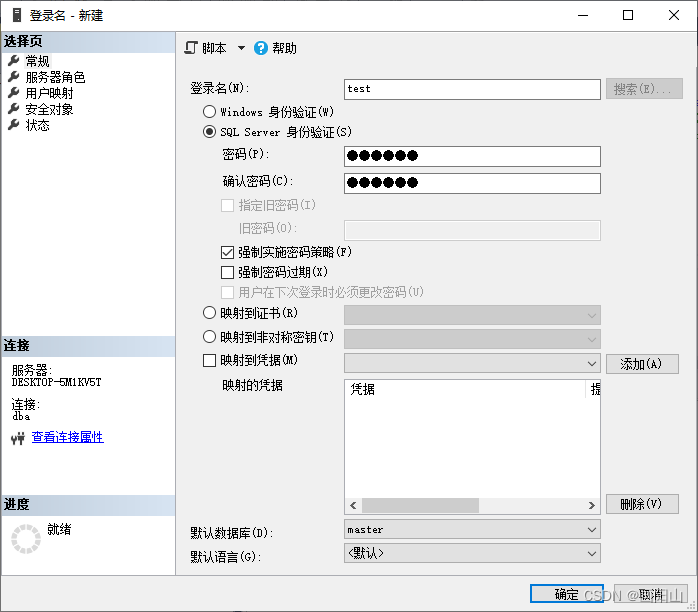Open the 服务器角色 page

(x=55, y=77)
